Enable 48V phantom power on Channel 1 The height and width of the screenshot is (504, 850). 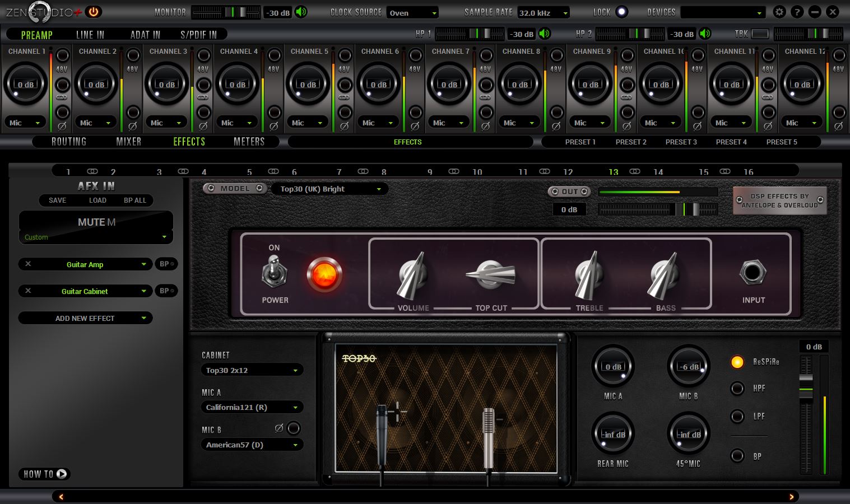pyautogui.click(x=63, y=55)
